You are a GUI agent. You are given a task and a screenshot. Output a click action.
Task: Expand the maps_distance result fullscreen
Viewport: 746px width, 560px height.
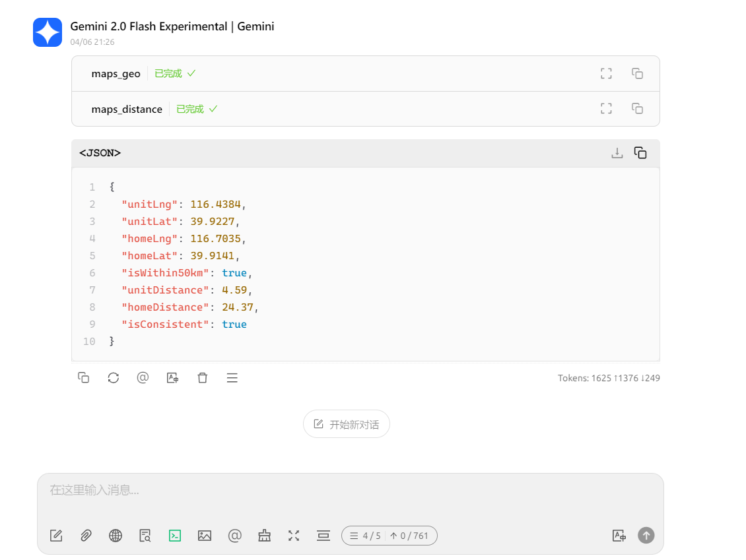coord(606,108)
